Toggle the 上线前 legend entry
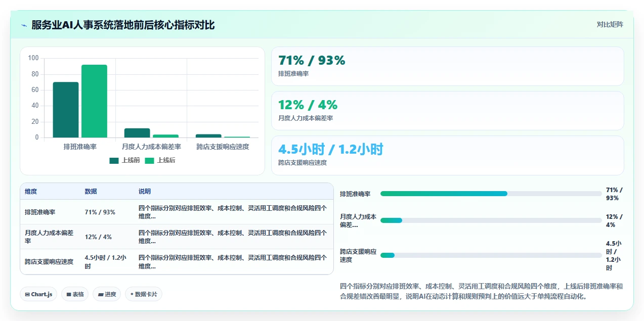This screenshot has width=644, height=321. point(124,160)
